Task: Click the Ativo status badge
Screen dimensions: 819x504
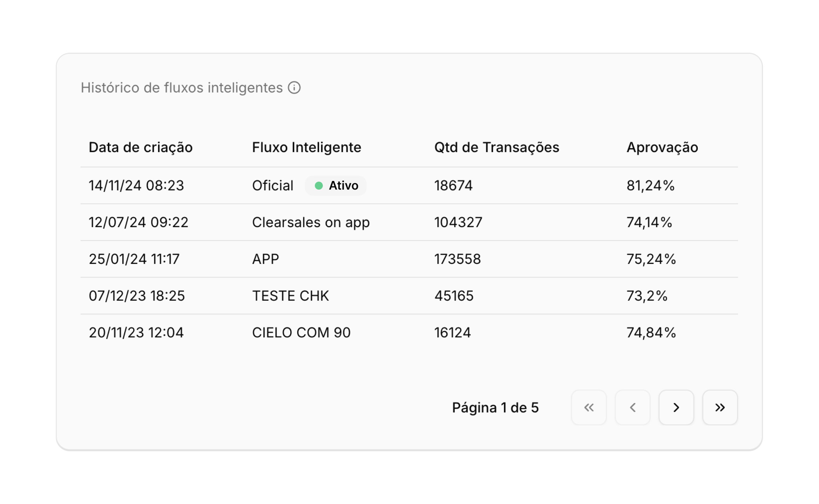Action: 336,186
